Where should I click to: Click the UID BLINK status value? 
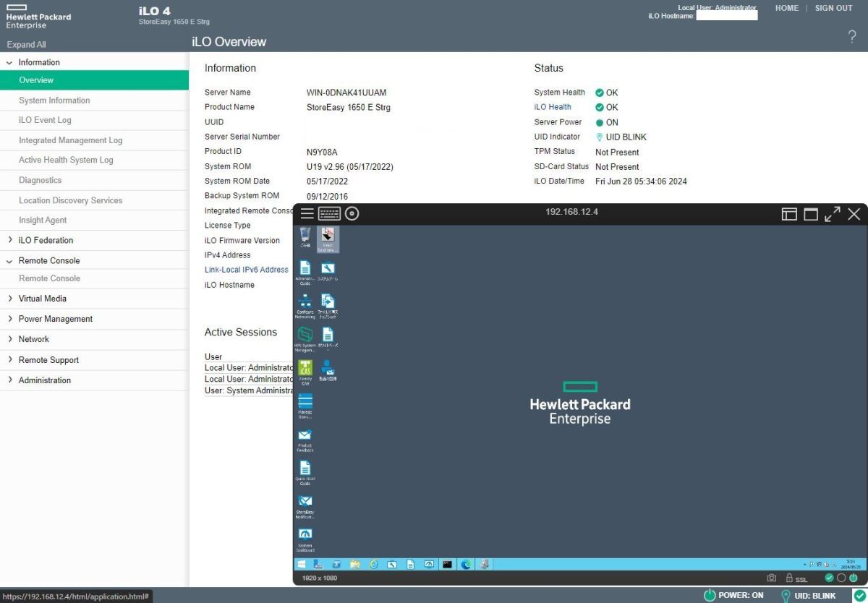click(x=626, y=137)
